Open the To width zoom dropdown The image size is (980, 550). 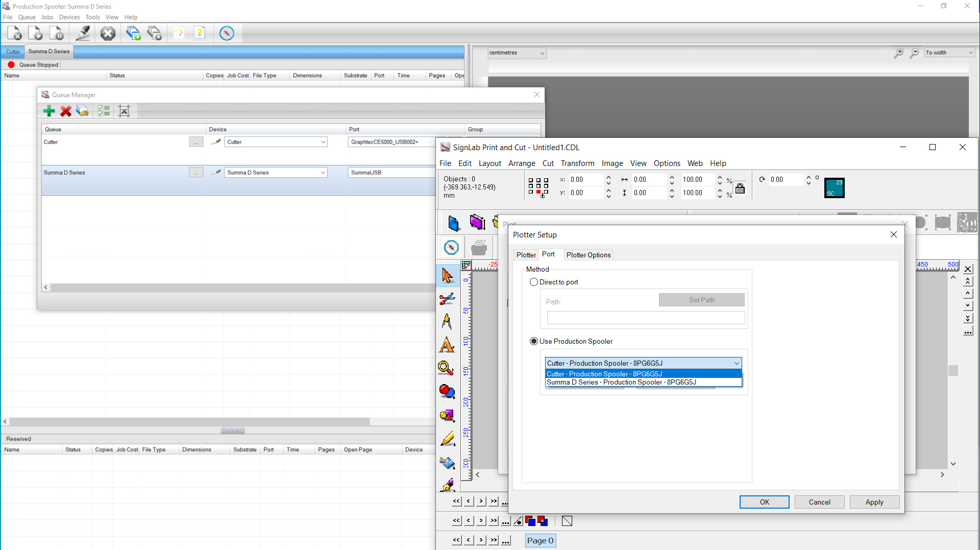[x=949, y=53]
